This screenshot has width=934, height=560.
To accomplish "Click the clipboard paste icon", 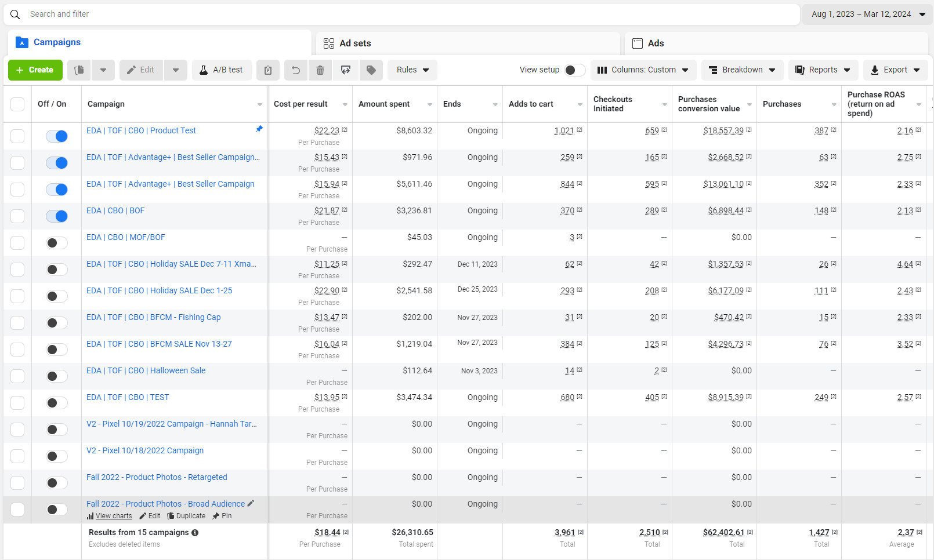I will pyautogui.click(x=267, y=70).
